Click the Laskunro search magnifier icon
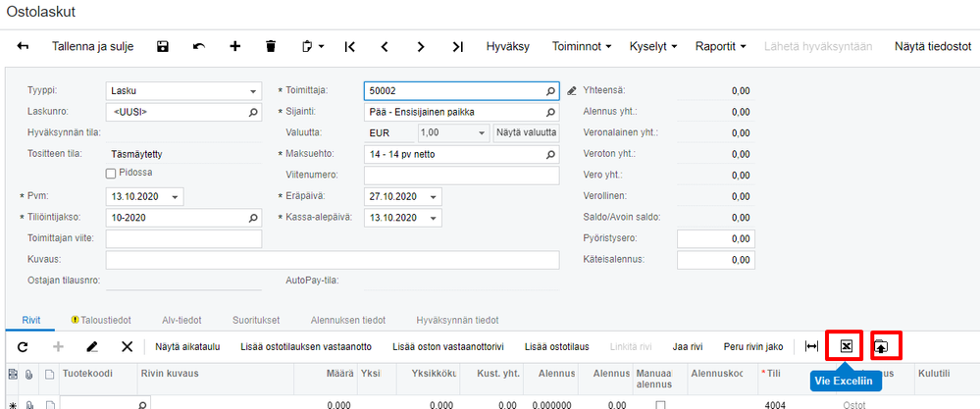 coord(253,113)
